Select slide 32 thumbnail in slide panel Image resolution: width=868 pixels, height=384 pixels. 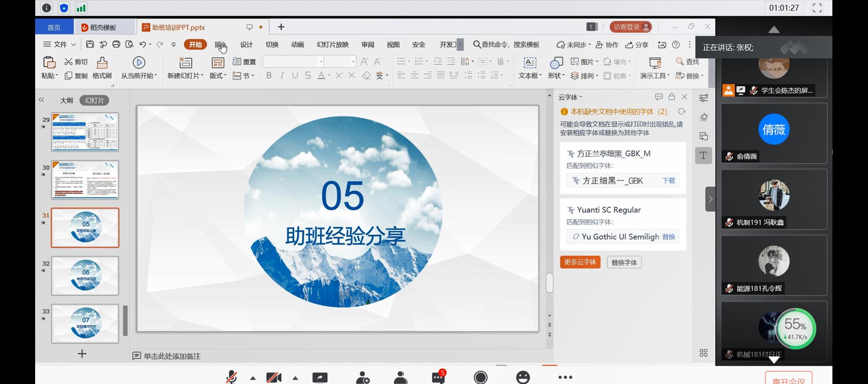(85, 275)
